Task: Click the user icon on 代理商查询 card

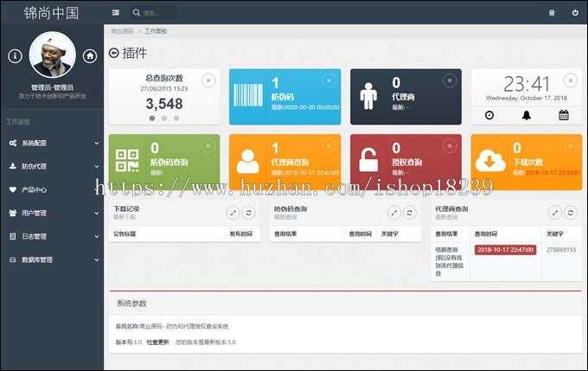Action: 248,162
